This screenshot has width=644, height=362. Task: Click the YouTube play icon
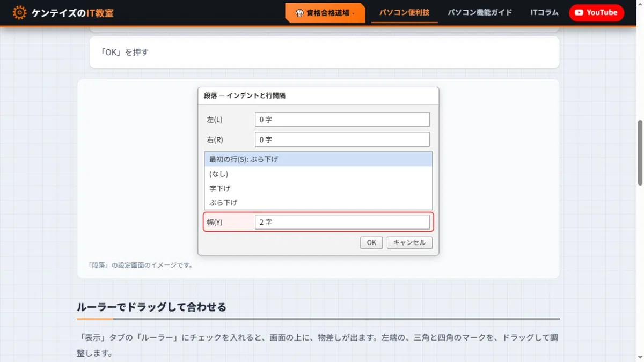(579, 13)
